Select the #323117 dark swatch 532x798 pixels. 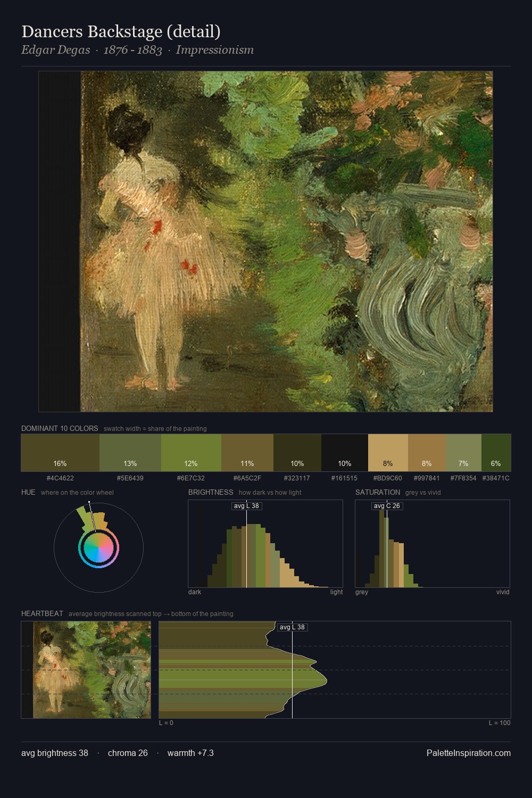pyautogui.click(x=297, y=453)
